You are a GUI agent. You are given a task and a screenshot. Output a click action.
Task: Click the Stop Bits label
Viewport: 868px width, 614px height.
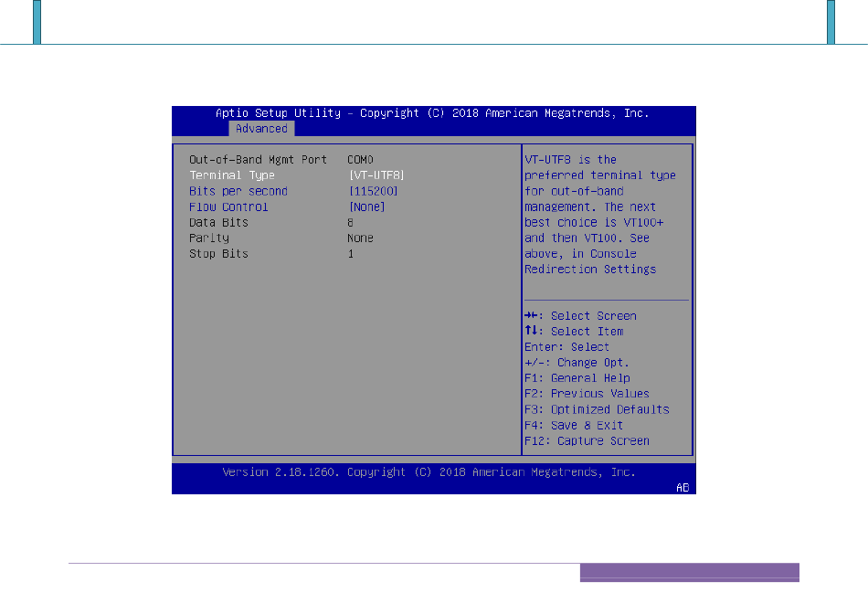pyautogui.click(x=218, y=254)
